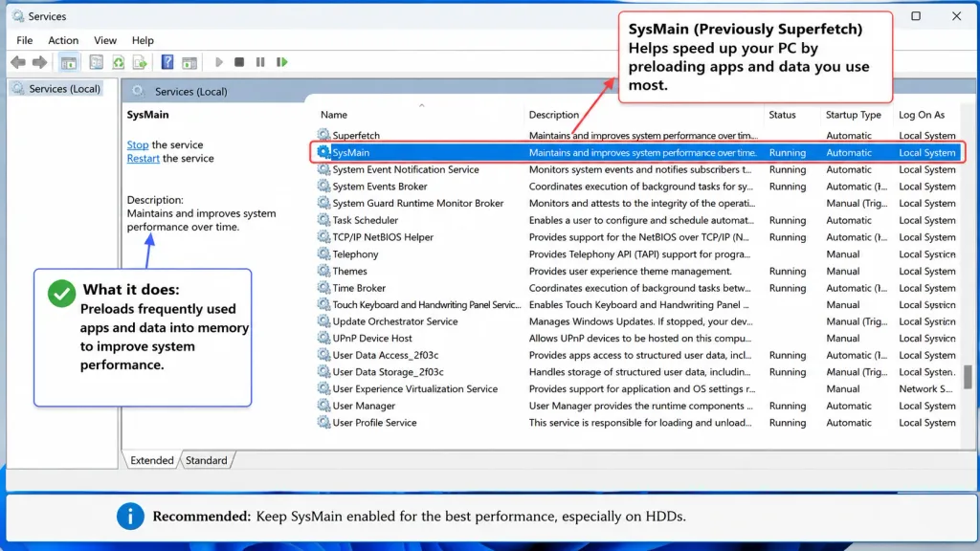Toggle the Show/Hide Console Tree icon
The width and height of the screenshot is (980, 551).
tap(69, 62)
